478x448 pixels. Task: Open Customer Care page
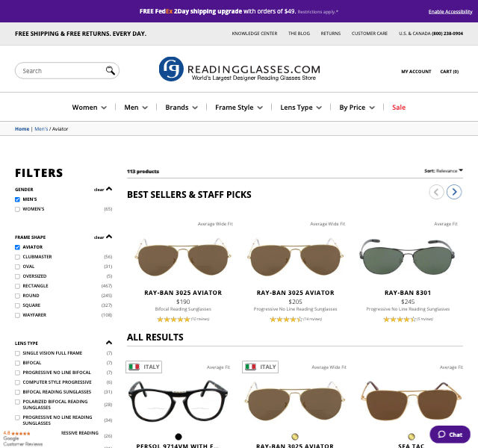[x=370, y=33]
